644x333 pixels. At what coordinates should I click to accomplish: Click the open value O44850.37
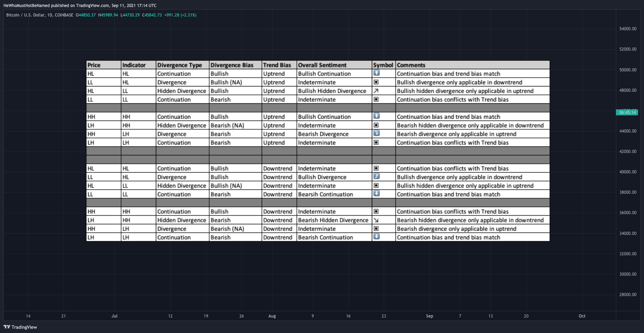(x=86, y=15)
